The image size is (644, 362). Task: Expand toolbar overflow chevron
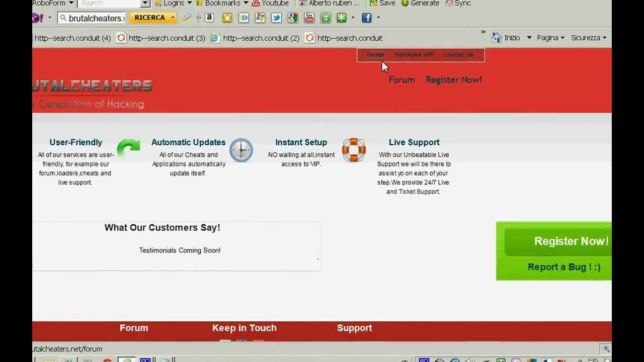[x=483, y=32]
